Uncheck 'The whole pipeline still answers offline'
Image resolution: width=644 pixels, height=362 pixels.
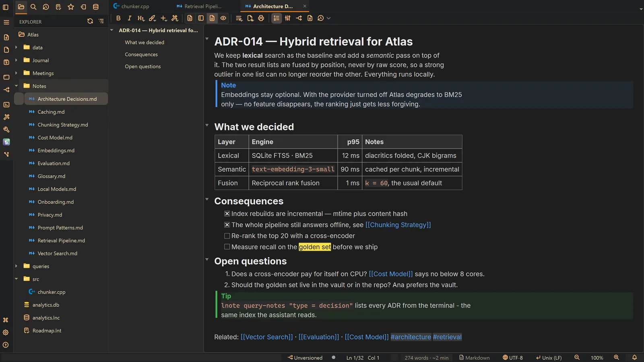(227, 225)
